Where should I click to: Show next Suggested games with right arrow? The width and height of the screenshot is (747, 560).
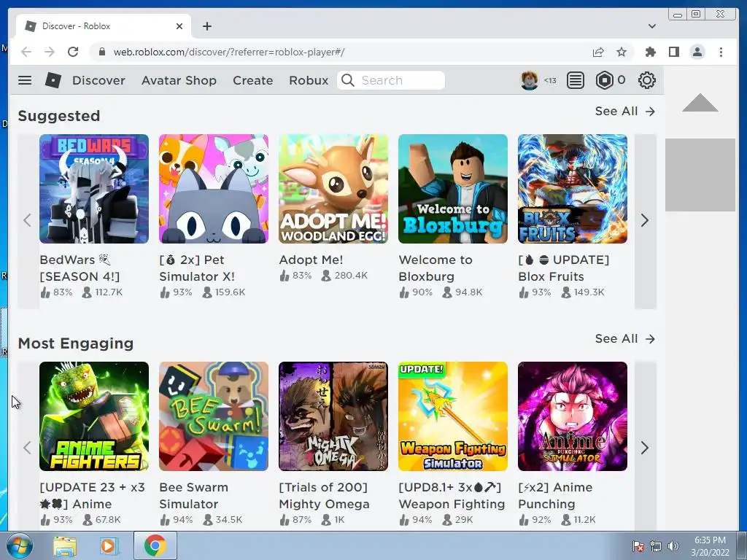point(645,220)
